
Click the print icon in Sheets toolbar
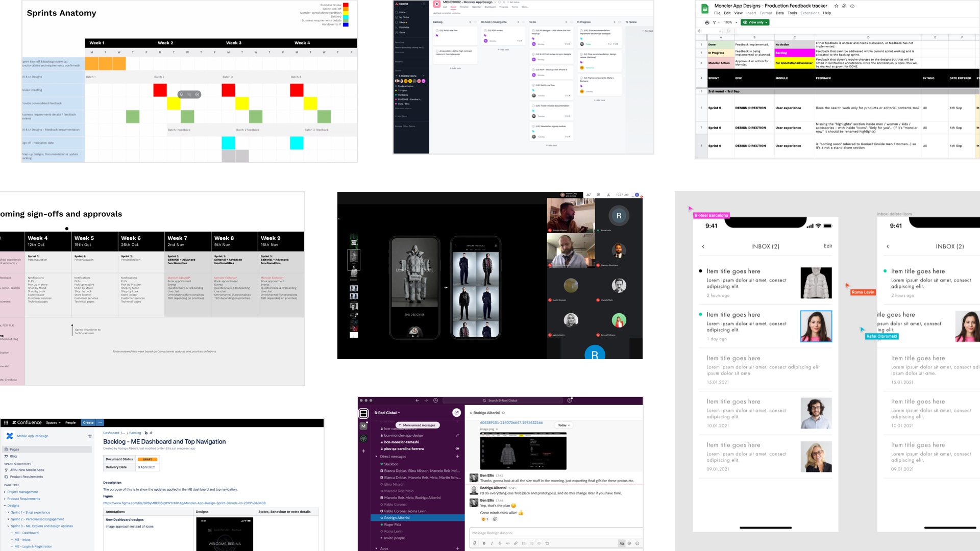[x=707, y=22]
